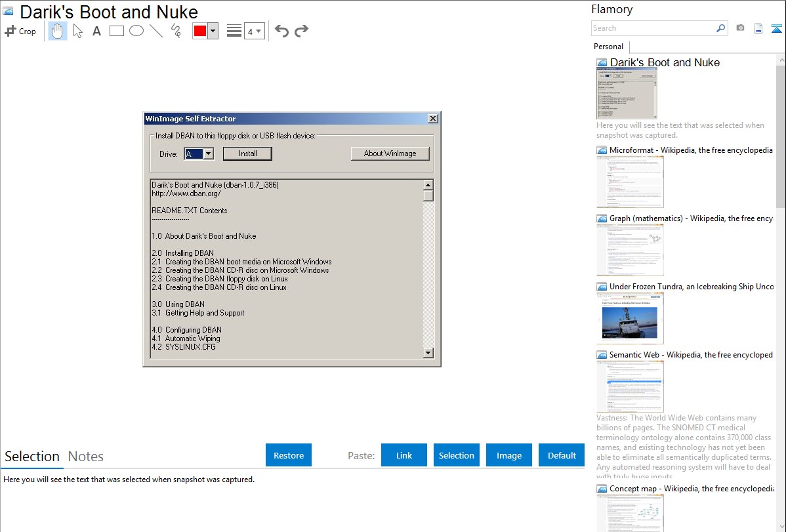
Task: Open the Graph (mathematics) snapshot thumbnail
Action: pos(630,250)
